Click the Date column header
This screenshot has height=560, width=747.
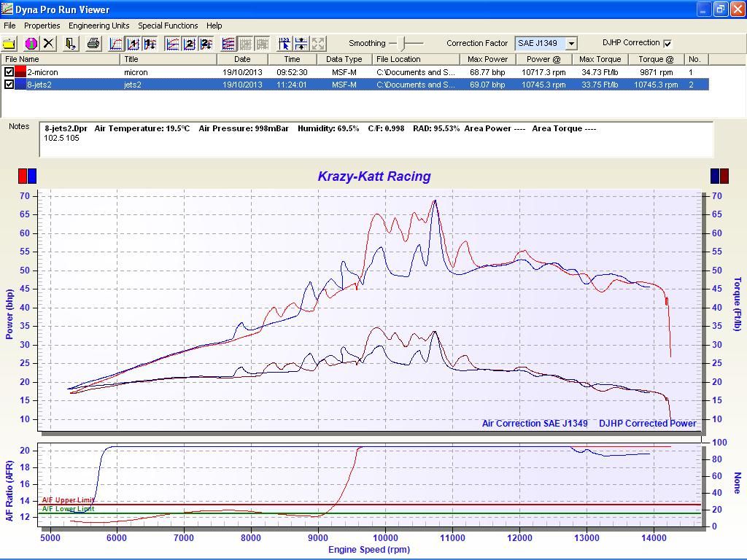pyautogui.click(x=242, y=59)
